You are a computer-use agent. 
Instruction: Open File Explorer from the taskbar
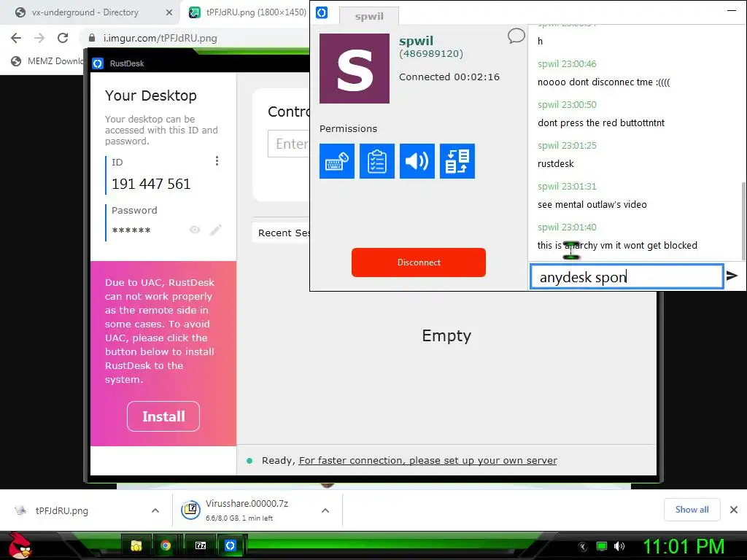pyautogui.click(x=136, y=545)
